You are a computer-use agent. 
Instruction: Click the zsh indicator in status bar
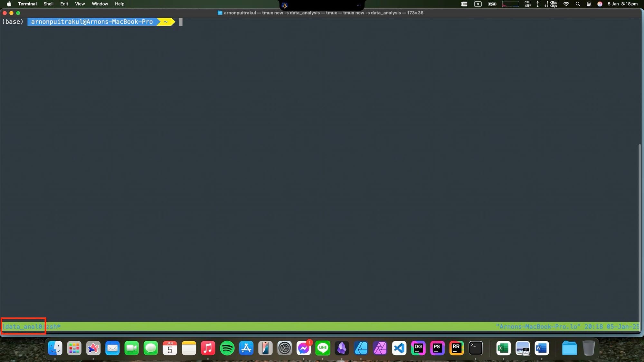pyautogui.click(x=53, y=327)
